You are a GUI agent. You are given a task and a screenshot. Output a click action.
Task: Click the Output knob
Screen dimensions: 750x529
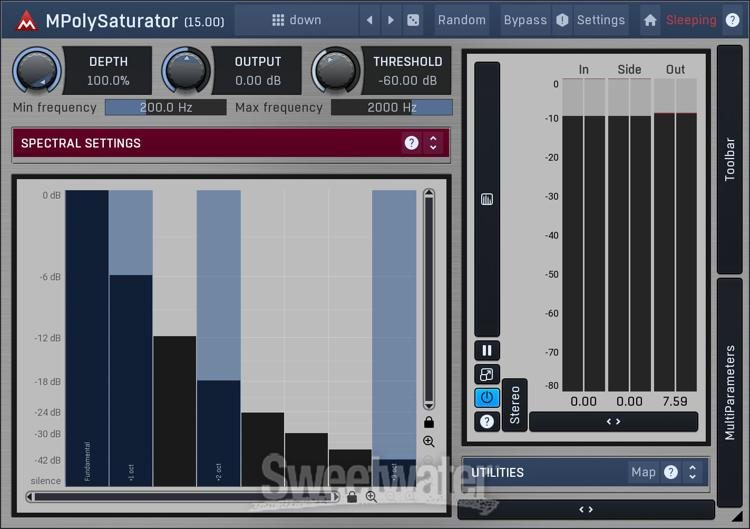click(x=186, y=71)
